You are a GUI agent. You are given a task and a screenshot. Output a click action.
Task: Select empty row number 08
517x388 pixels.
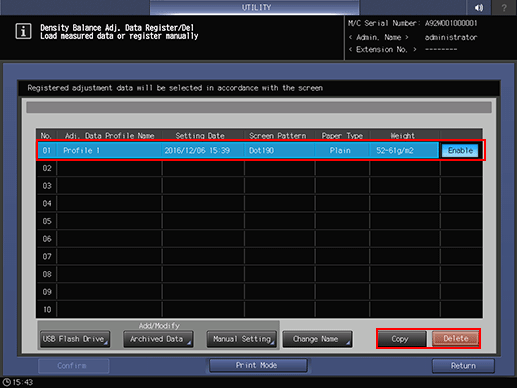pyautogui.click(x=259, y=274)
